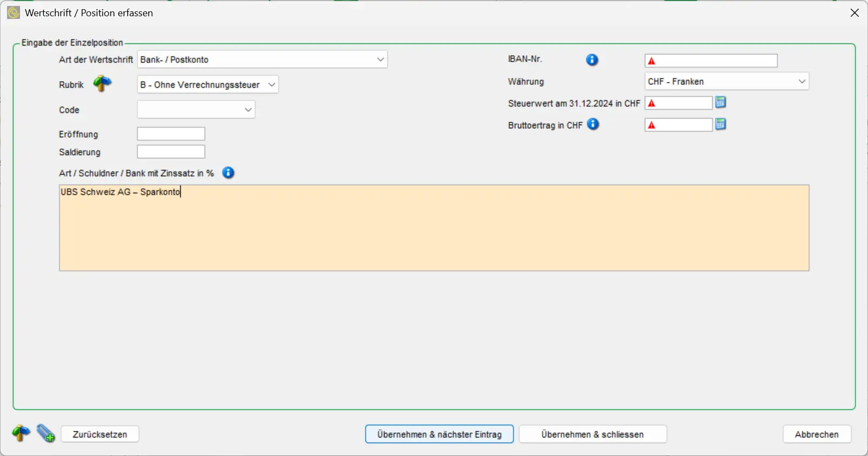Click the info icon beside Bruttoertrag in CHF
This screenshot has height=456, width=868.
click(593, 124)
